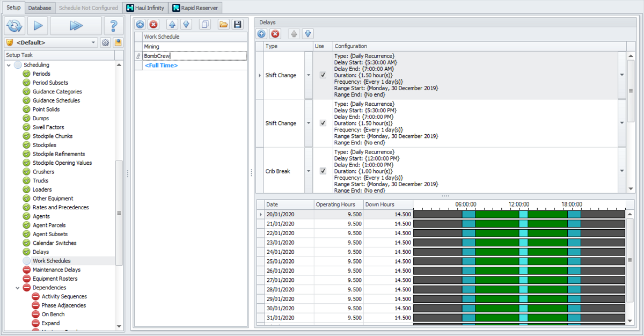Delete the selected work schedule

pos(153,24)
